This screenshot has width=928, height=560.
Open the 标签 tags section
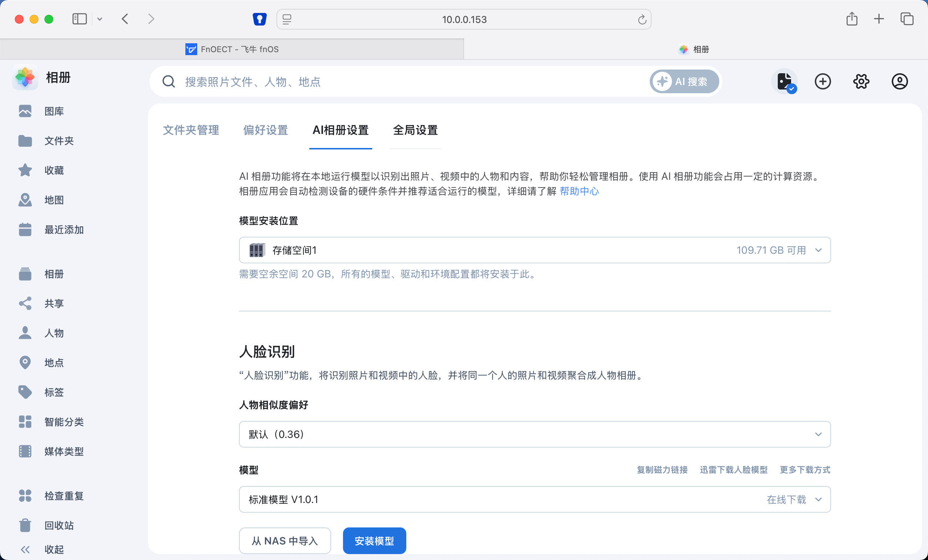click(x=54, y=392)
